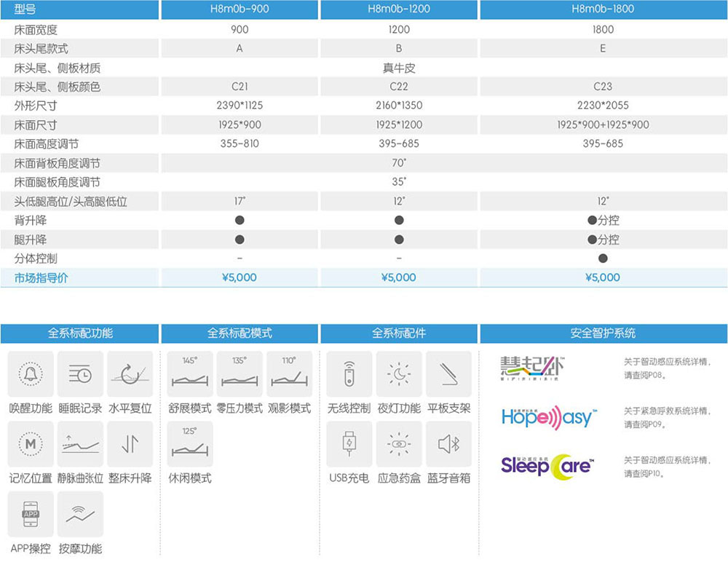
Task: Click the 头低腿高位/头高腿低位 row label
Action: [70, 202]
